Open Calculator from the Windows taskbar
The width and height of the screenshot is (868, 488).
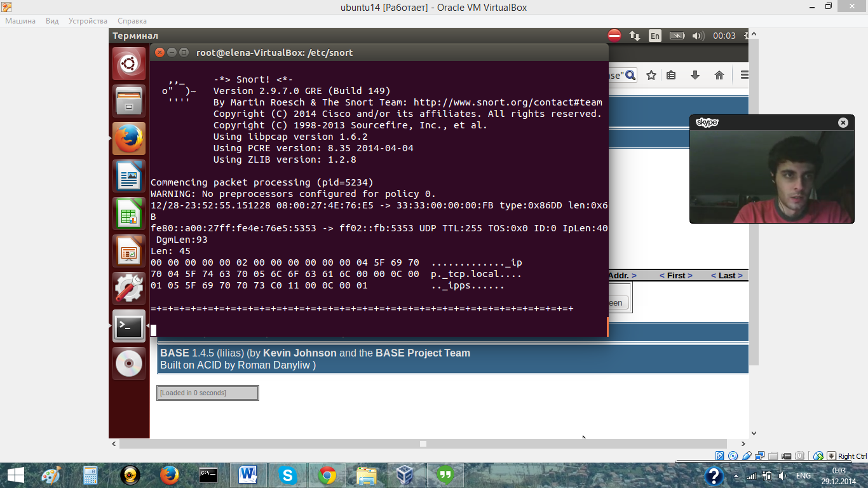[90, 475]
